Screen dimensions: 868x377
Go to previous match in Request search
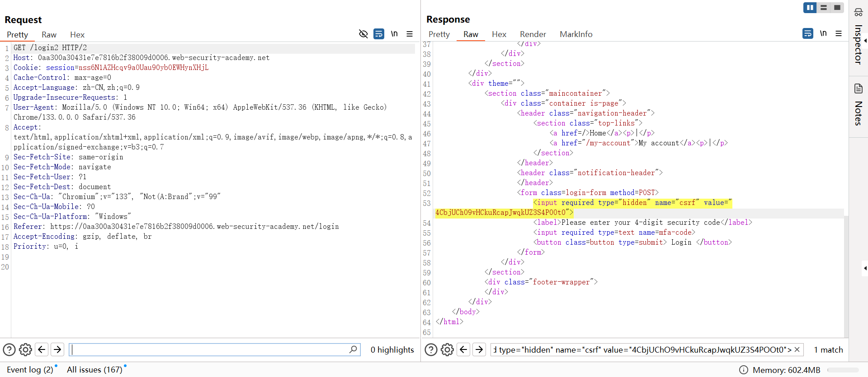point(42,349)
